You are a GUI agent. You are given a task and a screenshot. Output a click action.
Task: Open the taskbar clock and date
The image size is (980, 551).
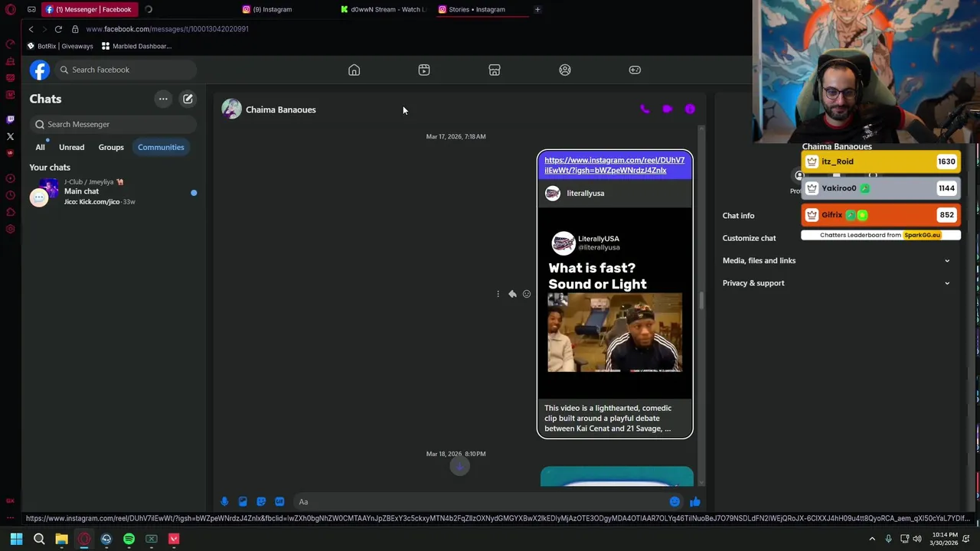point(943,539)
